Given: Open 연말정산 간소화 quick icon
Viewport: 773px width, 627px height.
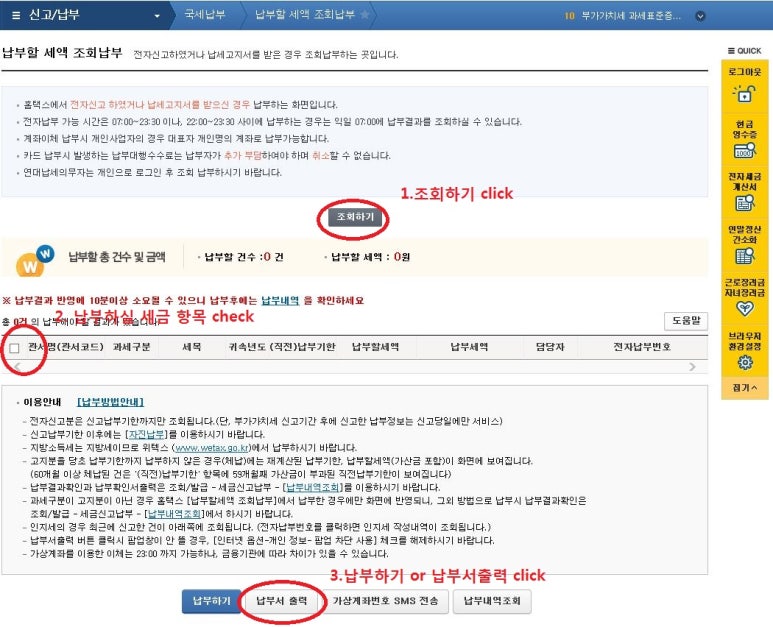Looking at the screenshot, I should (x=744, y=255).
